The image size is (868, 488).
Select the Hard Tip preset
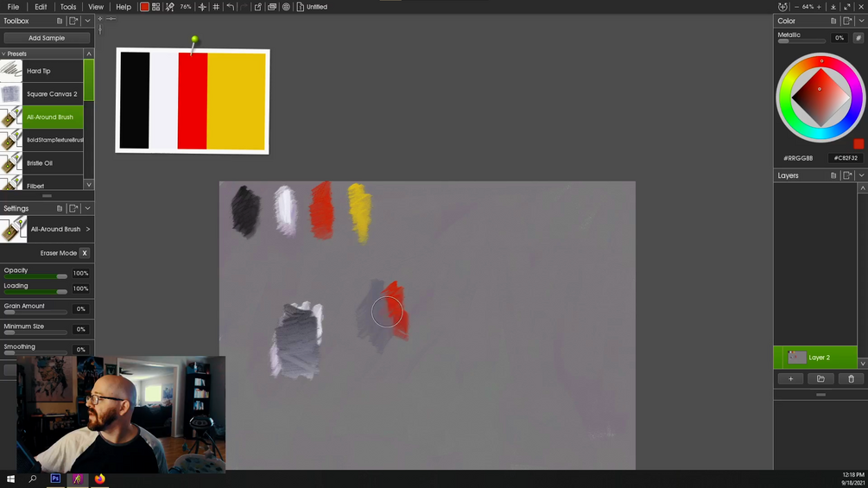pos(41,71)
